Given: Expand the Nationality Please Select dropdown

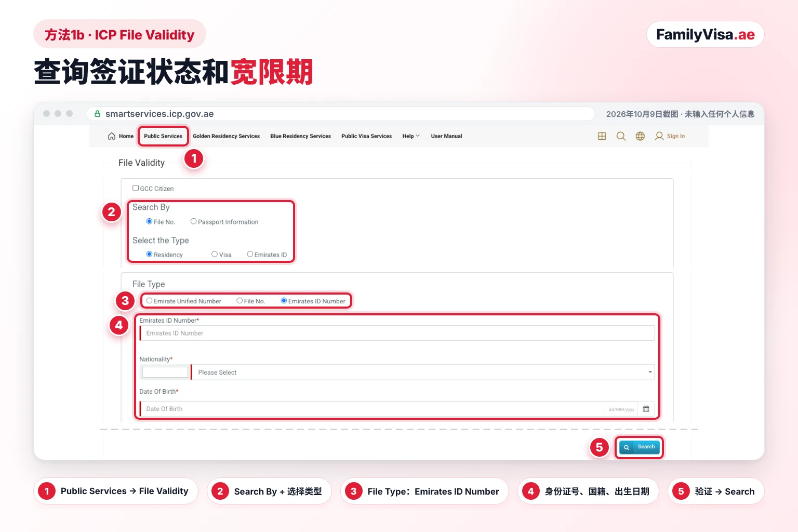Looking at the screenshot, I should pos(423,372).
